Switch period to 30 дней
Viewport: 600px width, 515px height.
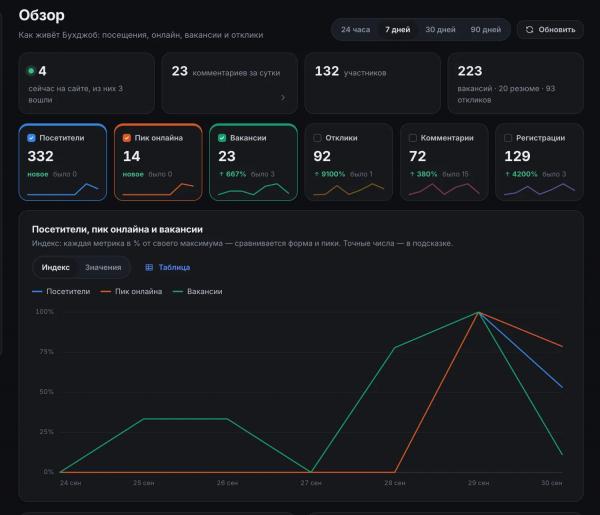(x=440, y=29)
